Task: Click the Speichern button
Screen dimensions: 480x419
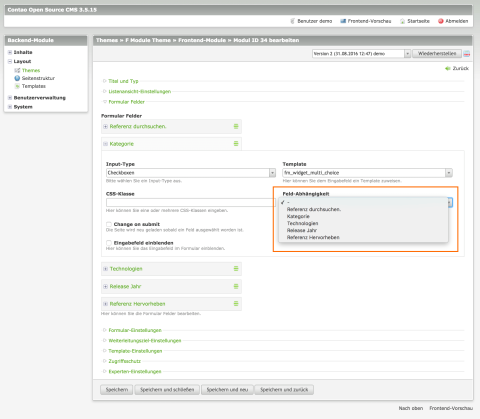Action: coord(117,390)
